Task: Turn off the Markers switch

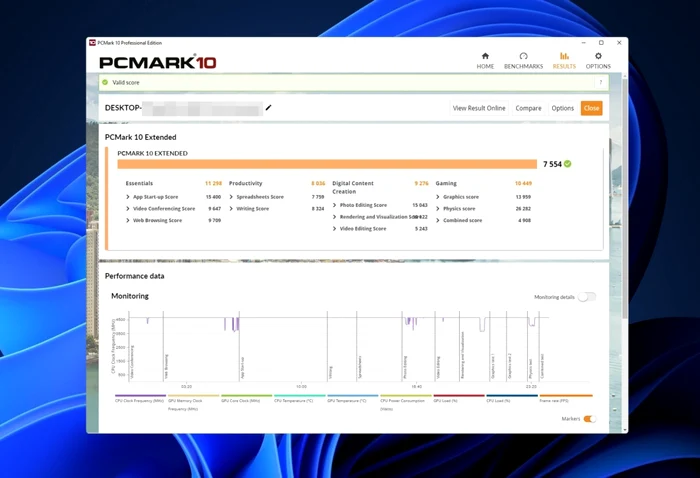Action: coord(589,419)
